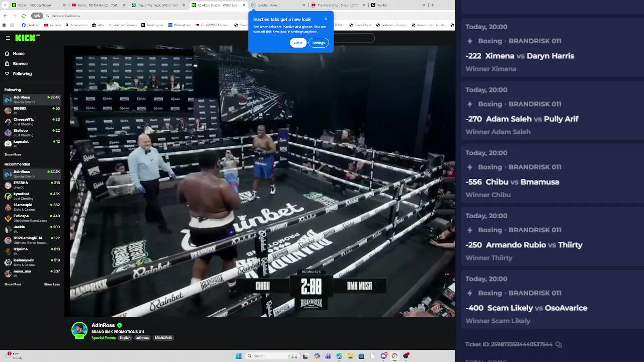
Task: Open AdinRoss channel under Recommended list
Action: coord(32,174)
